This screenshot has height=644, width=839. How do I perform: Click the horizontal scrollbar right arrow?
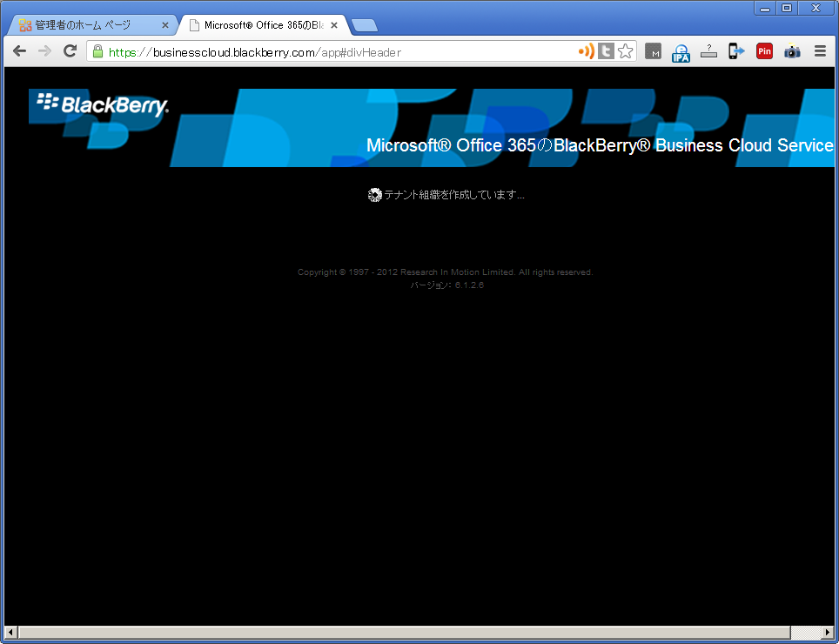coord(829,633)
